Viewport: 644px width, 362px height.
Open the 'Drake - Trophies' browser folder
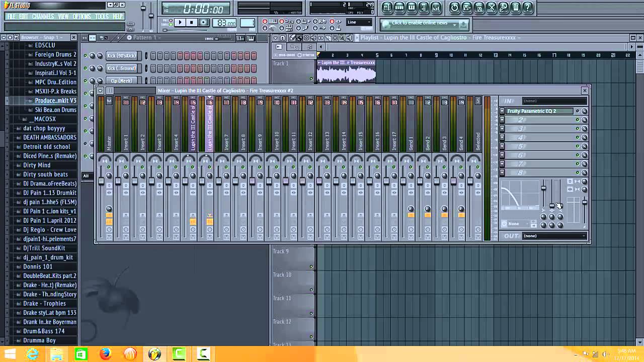[x=44, y=304]
